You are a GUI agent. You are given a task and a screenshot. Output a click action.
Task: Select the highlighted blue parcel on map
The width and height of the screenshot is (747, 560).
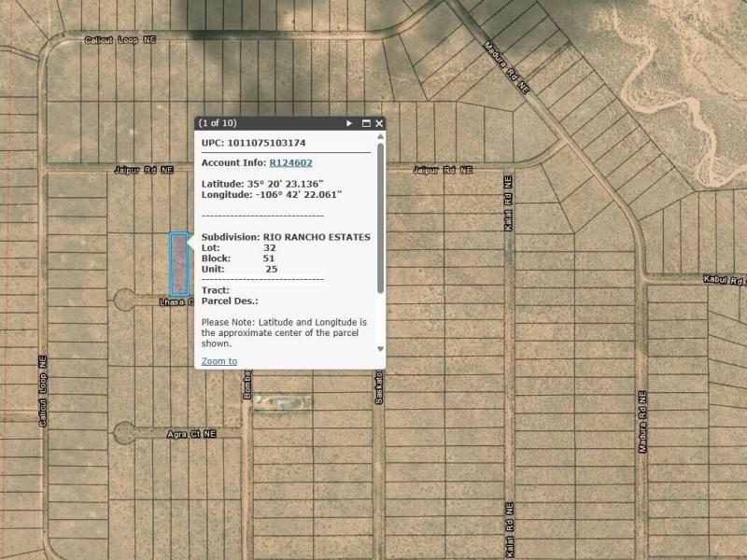click(x=177, y=262)
